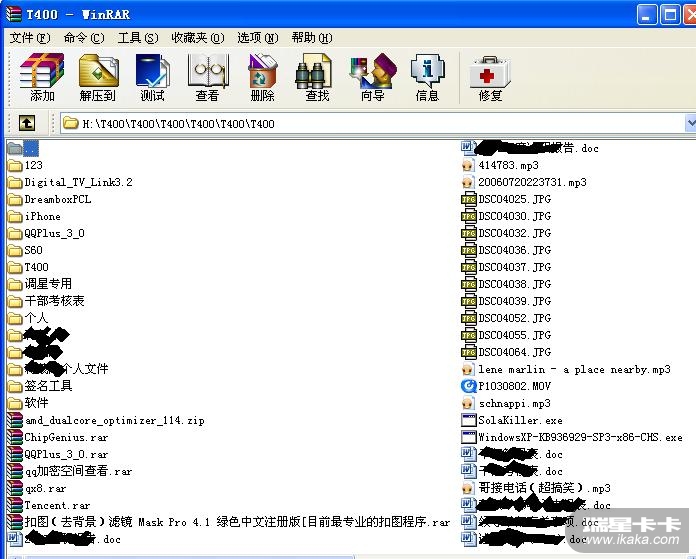The height and width of the screenshot is (559, 696).
Task: Select the S60 folder
Action: click(x=25, y=250)
